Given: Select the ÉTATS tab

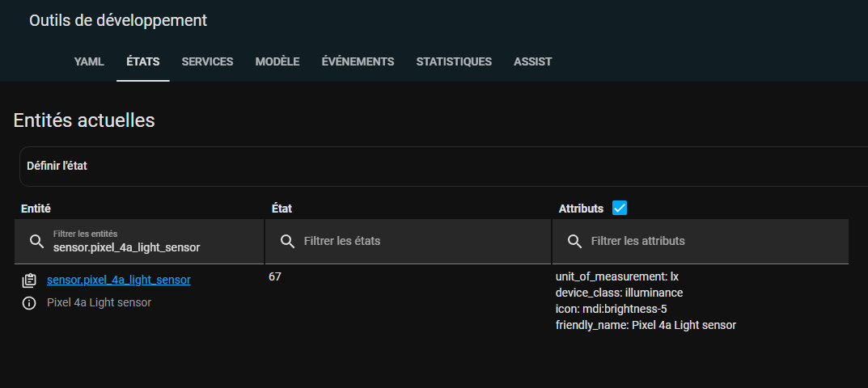Looking at the screenshot, I should pyautogui.click(x=143, y=61).
